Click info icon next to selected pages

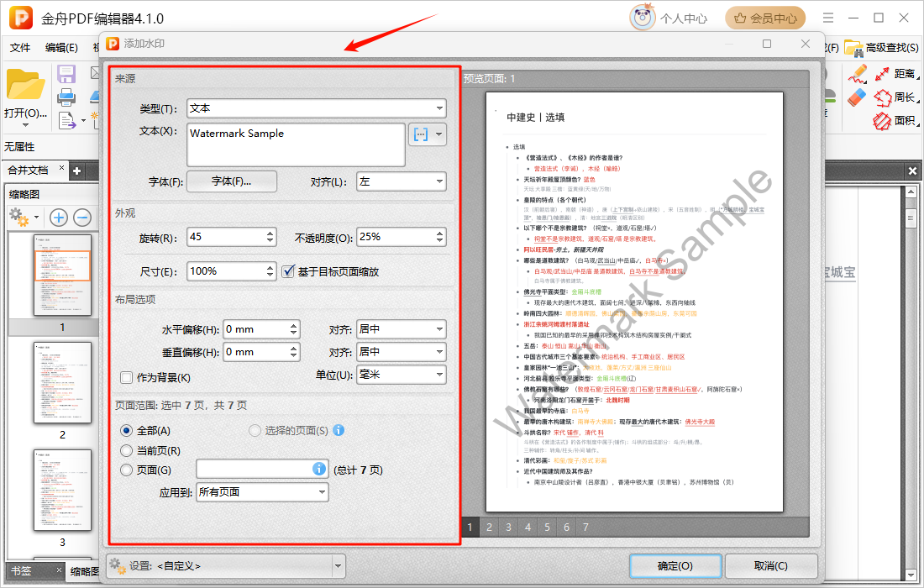pos(339,430)
